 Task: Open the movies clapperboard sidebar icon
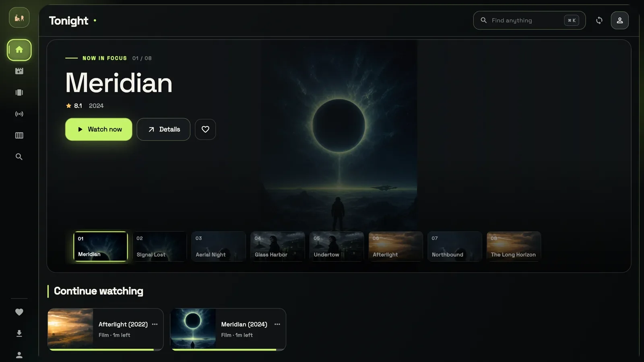19,71
